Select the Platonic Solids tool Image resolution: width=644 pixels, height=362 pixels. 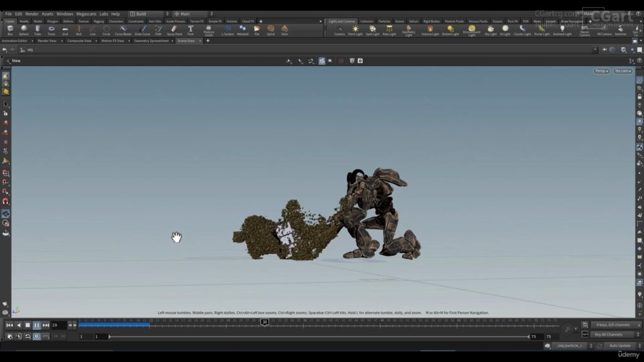tap(209, 30)
